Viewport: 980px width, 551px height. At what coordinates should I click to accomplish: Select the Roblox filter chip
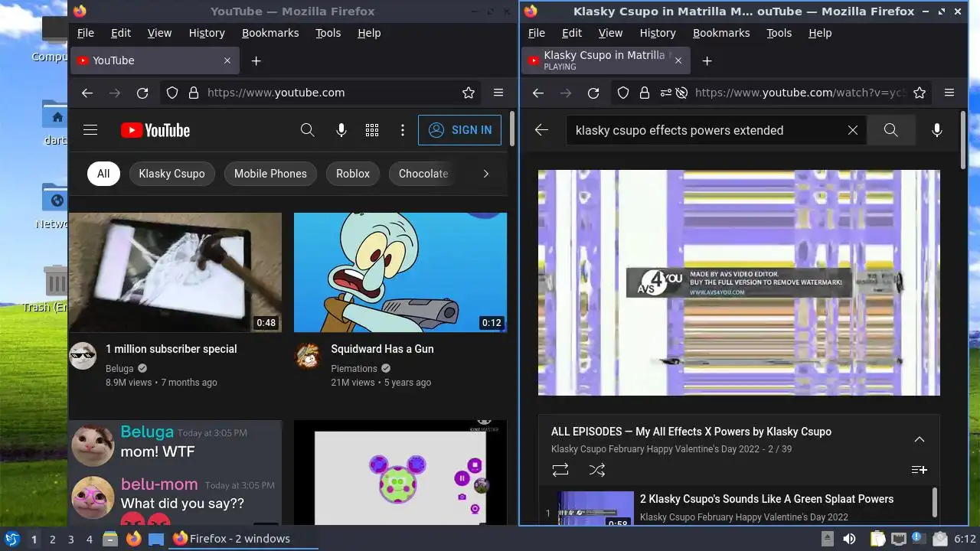(353, 174)
